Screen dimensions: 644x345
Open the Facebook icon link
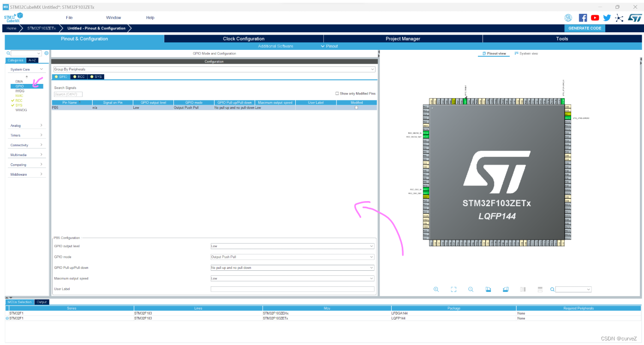coord(583,18)
